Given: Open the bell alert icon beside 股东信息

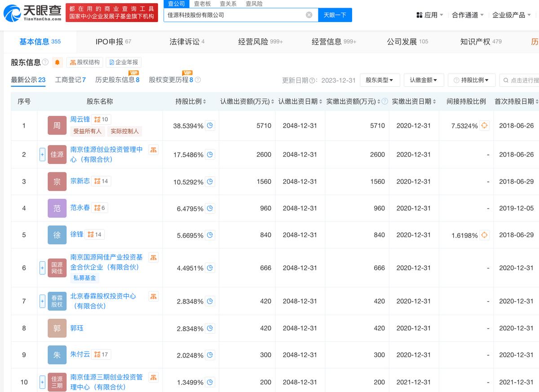Looking at the screenshot, I should pos(57,62).
